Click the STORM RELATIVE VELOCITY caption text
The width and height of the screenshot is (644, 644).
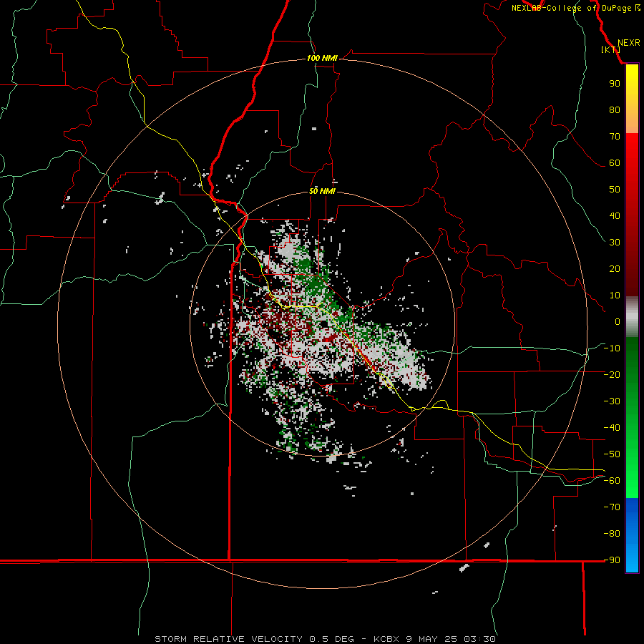point(229,639)
